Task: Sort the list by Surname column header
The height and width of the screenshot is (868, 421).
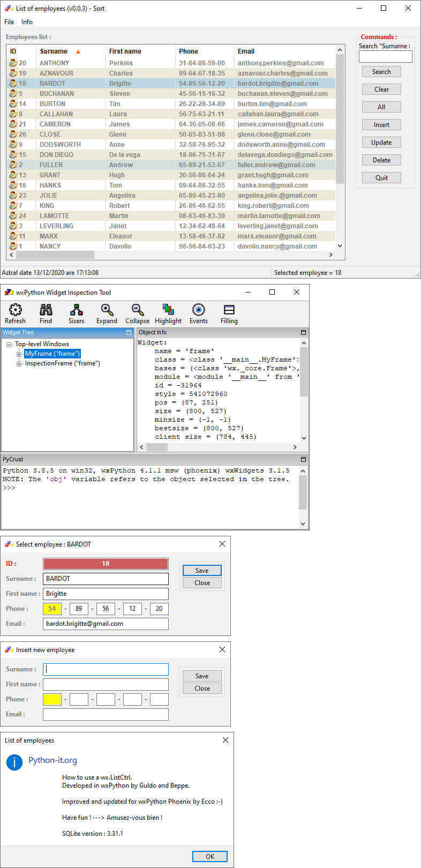Action: click(x=54, y=51)
